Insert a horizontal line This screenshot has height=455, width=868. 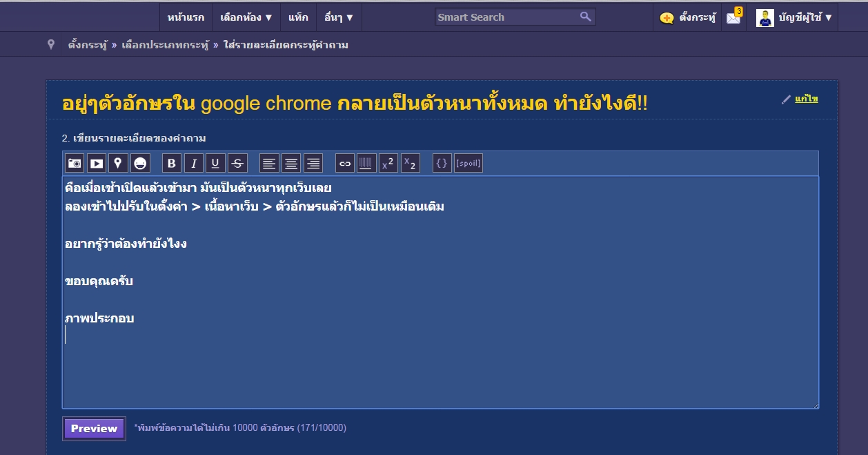pyautogui.click(x=366, y=163)
